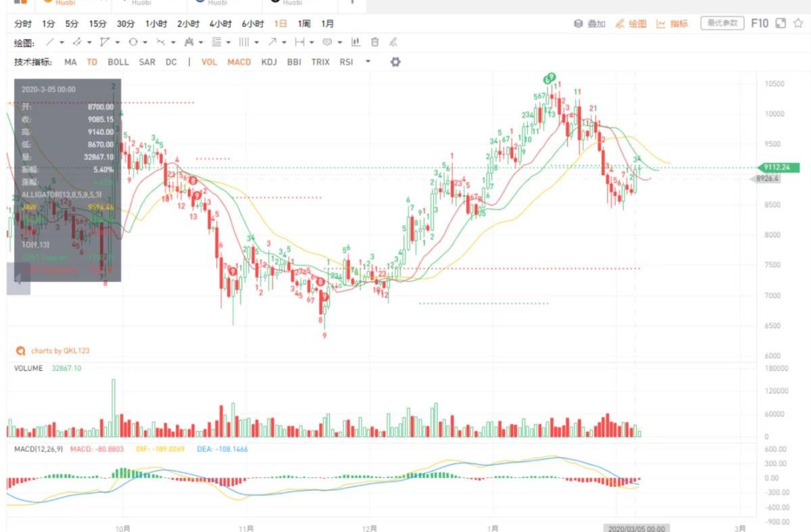This screenshot has height=532, width=811.
Task: Click the 9112.24 green price label
Action: (x=778, y=167)
